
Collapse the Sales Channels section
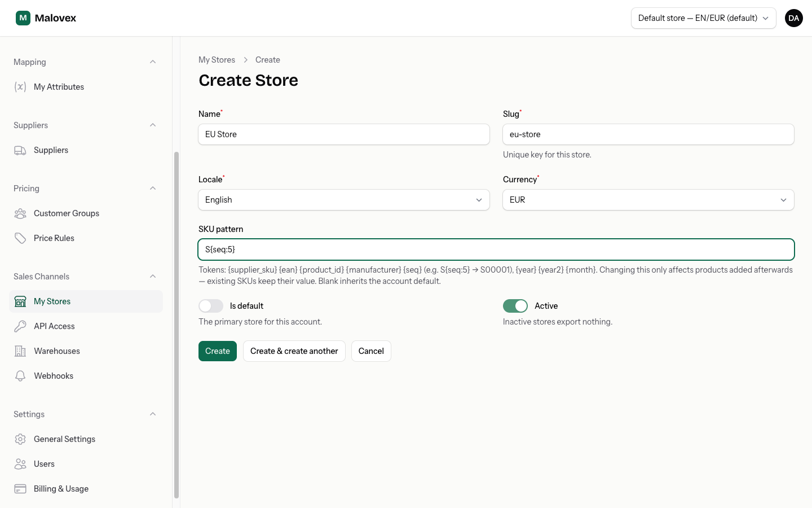[153, 277]
